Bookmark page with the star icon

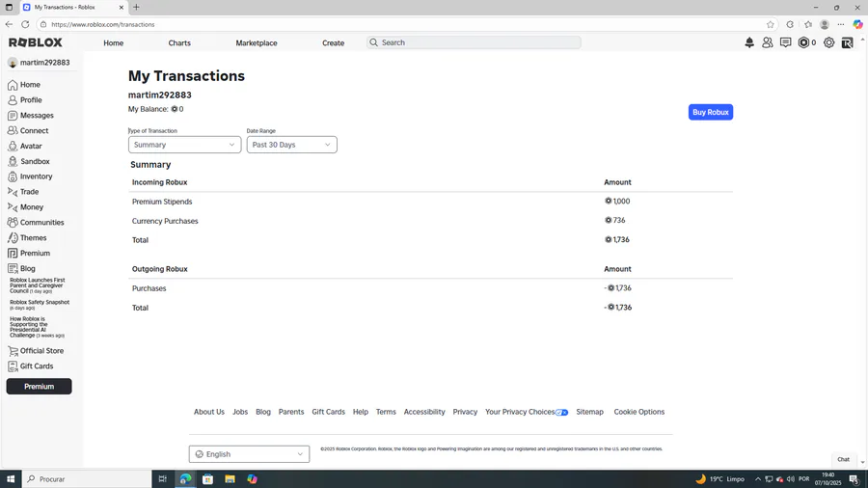(x=770, y=24)
